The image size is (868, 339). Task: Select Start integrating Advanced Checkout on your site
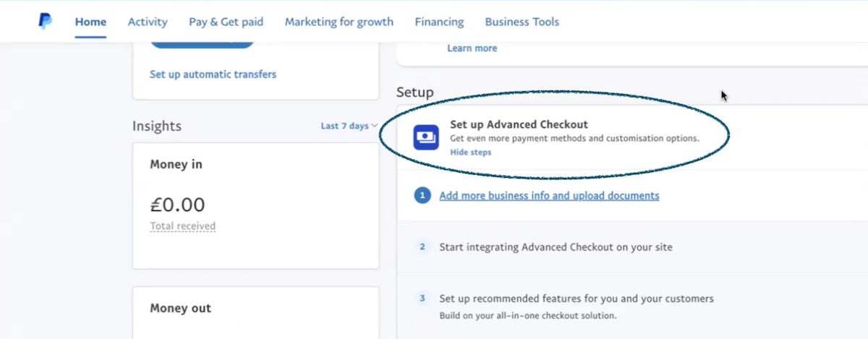pyautogui.click(x=556, y=247)
